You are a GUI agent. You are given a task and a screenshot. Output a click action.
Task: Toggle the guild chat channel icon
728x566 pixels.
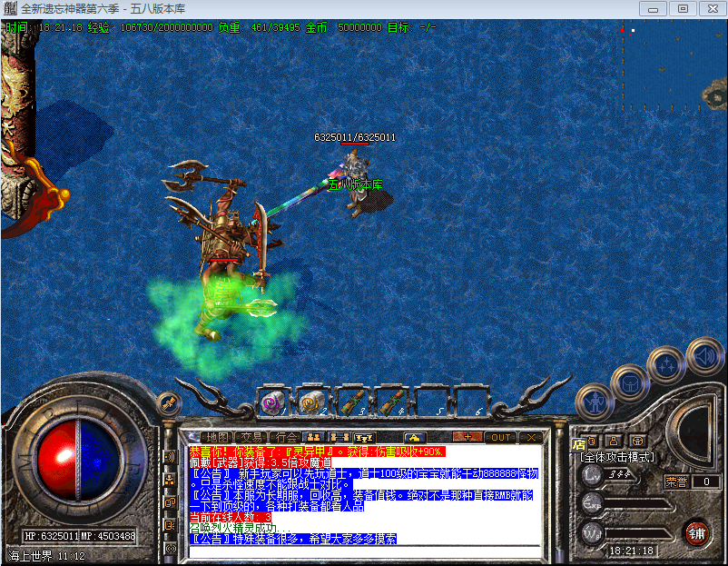tap(170, 525)
